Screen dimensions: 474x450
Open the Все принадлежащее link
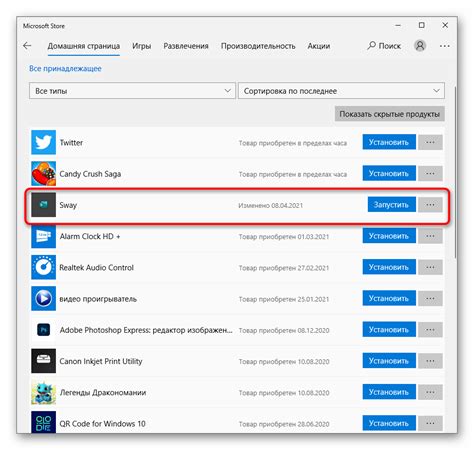tap(65, 69)
